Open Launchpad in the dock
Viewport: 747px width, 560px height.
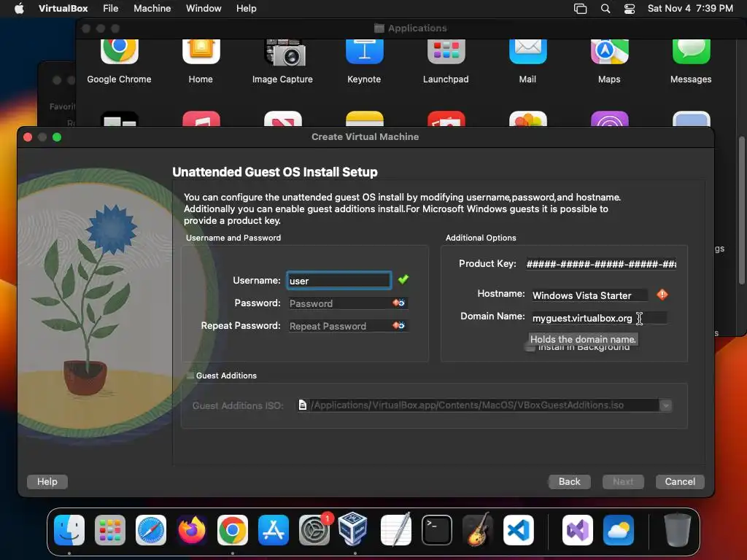tap(110, 530)
